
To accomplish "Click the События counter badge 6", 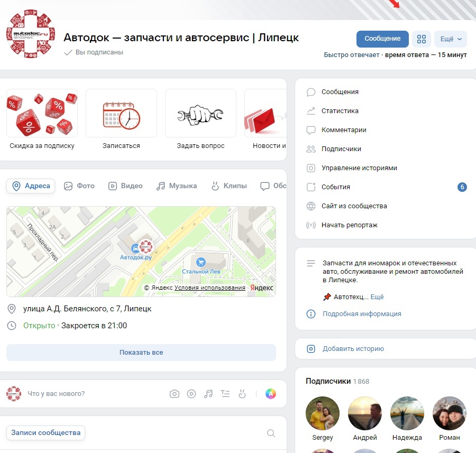I will (x=462, y=187).
